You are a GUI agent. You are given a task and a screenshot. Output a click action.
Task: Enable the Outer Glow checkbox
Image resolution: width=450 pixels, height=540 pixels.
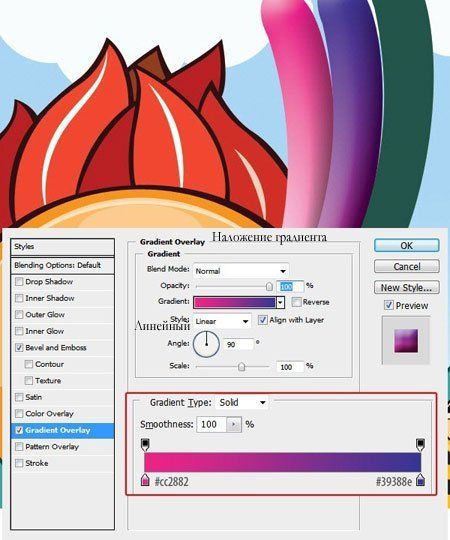19,315
